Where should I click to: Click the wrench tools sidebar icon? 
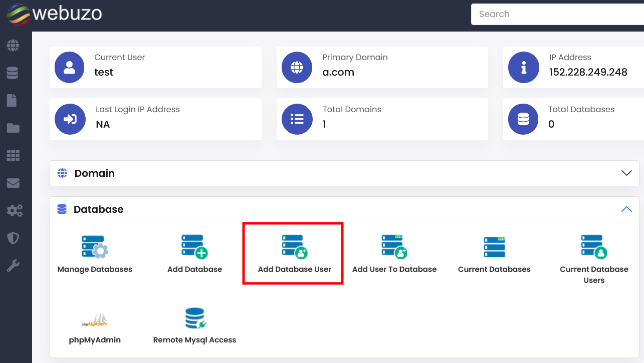tap(13, 265)
